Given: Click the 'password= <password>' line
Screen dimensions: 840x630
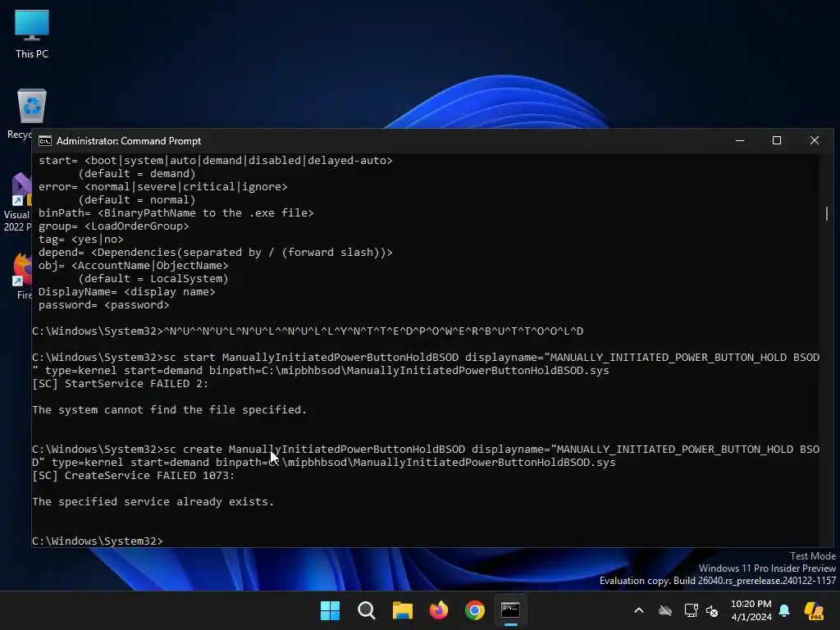Looking at the screenshot, I should [103, 305].
